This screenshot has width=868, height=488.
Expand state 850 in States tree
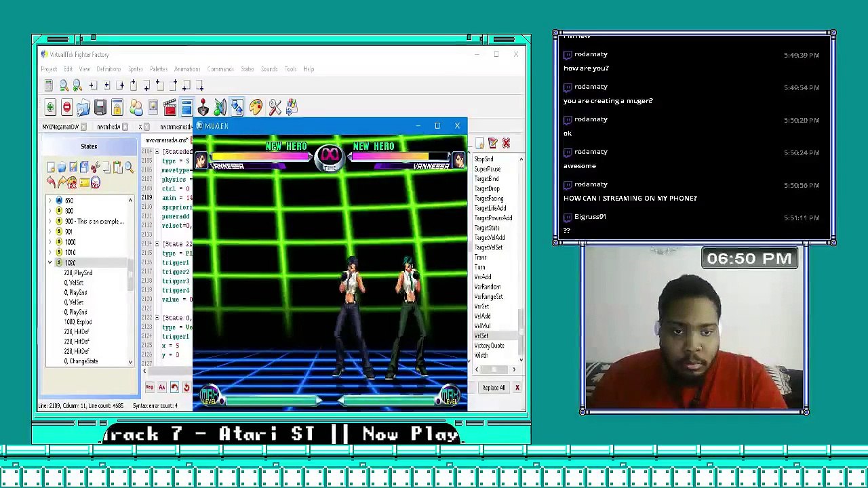click(x=50, y=201)
